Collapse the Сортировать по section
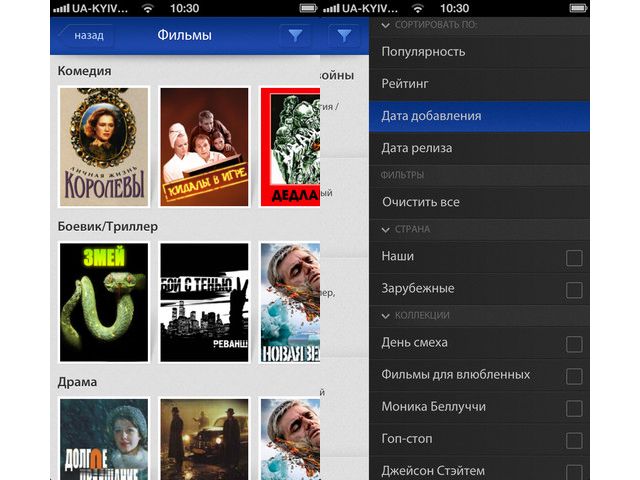 385,25
